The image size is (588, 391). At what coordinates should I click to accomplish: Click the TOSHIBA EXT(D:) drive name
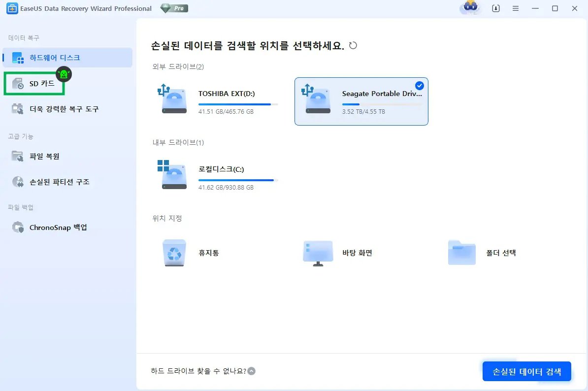coord(227,94)
